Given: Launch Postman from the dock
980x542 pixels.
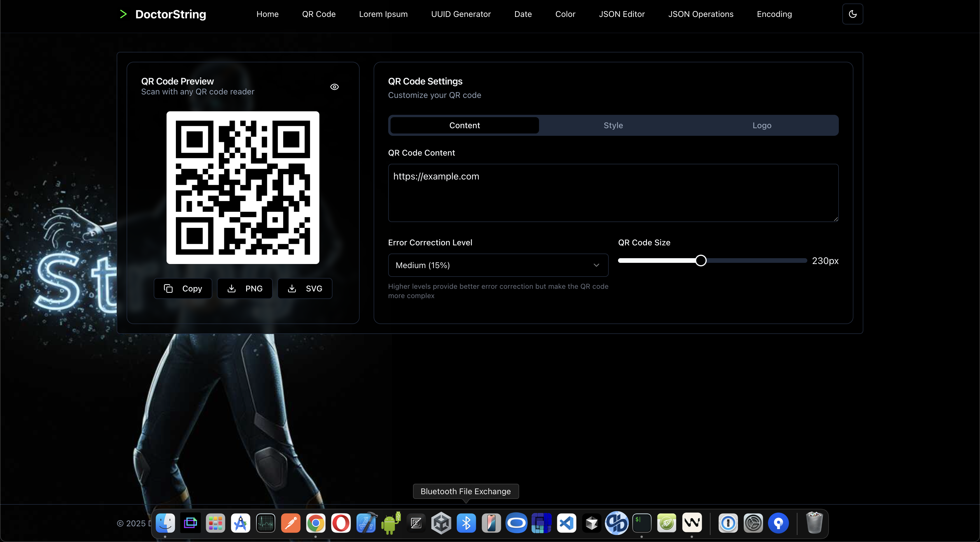Looking at the screenshot, I should (291, 523).
